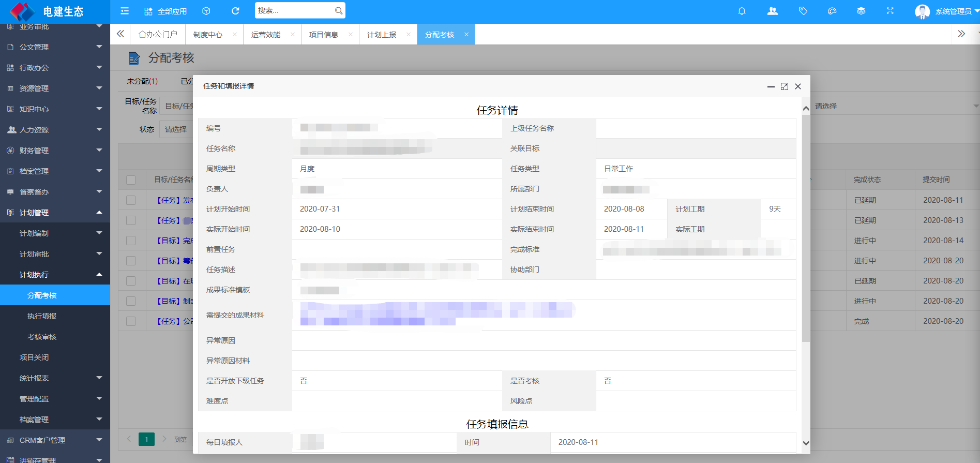The height and width of the screenshot is (463, 980).
Task: Check the row submitted 2020-08-13
Action: tap(131, 220)
